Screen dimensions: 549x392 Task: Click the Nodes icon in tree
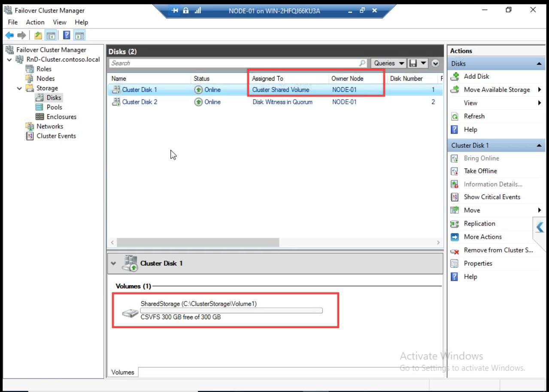[x=30, y=79]
